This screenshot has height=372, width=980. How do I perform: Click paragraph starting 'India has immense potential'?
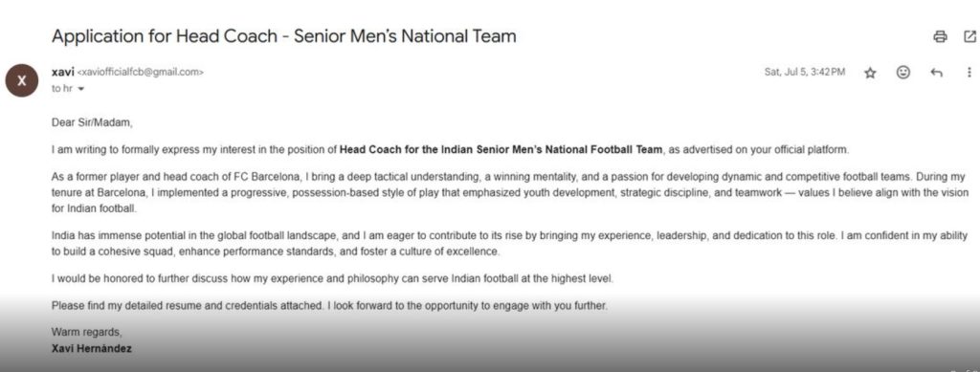(509, 244)
